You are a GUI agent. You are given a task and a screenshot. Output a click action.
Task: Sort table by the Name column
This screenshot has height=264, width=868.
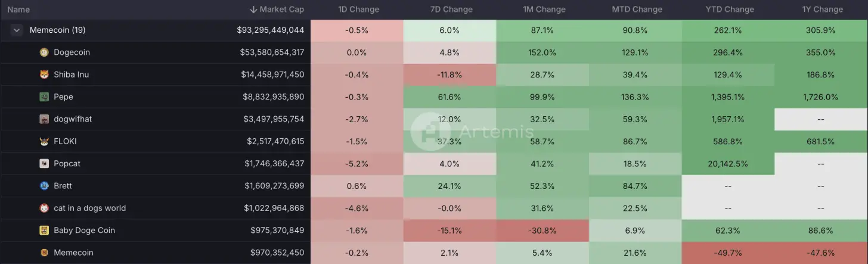tap(18, 10)
